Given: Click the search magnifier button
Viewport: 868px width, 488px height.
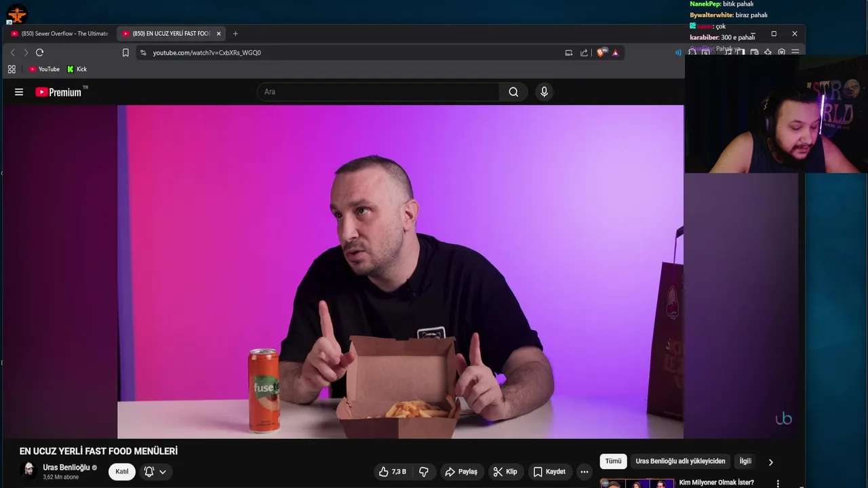Looking at the screenshot, I should [513, 92].
